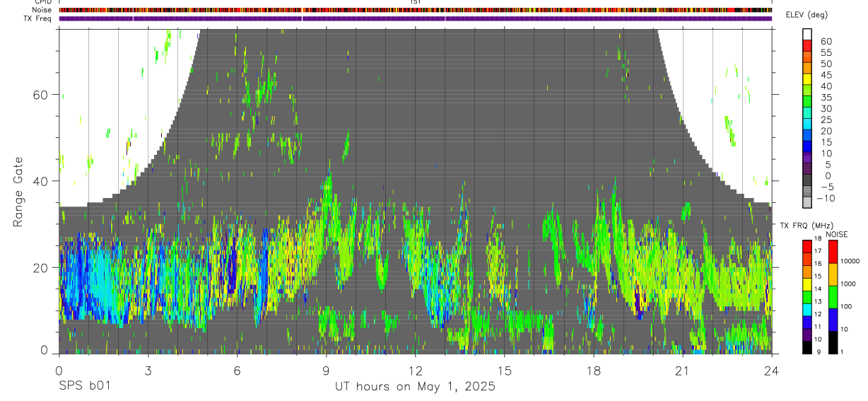The image size is (868, 401).
Task: Click the orange segment of the NOISE colorbar
Action: pos(832,274)
